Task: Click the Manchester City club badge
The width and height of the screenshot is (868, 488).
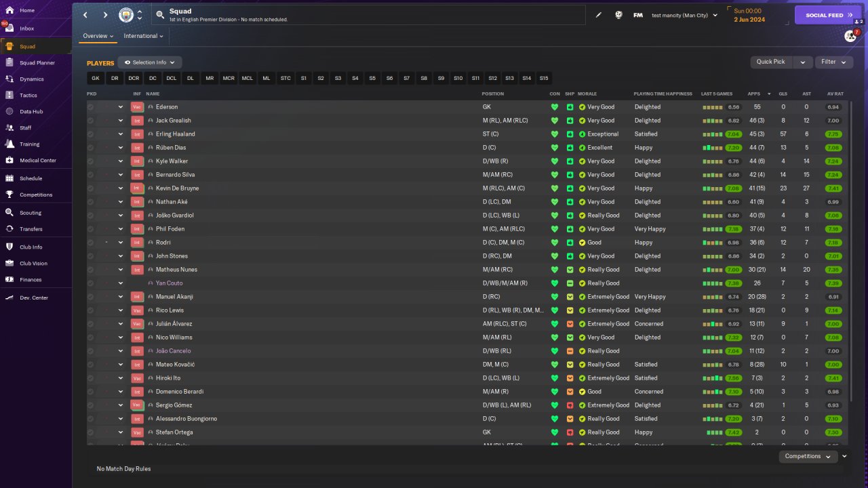Action: tap(126, 15)
